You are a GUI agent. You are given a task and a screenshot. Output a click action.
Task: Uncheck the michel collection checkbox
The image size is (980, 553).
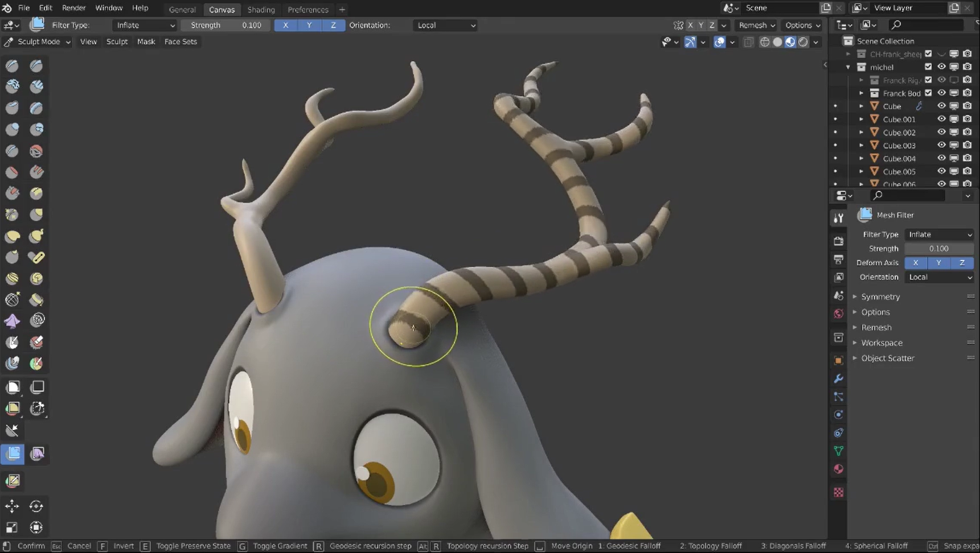[x=928, y=67]
